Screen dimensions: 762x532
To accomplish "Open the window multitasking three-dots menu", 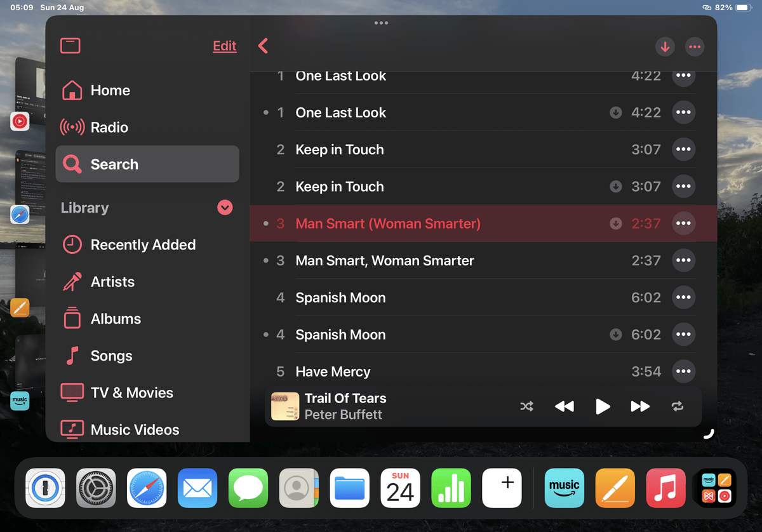I will click(x=381, y=23).
